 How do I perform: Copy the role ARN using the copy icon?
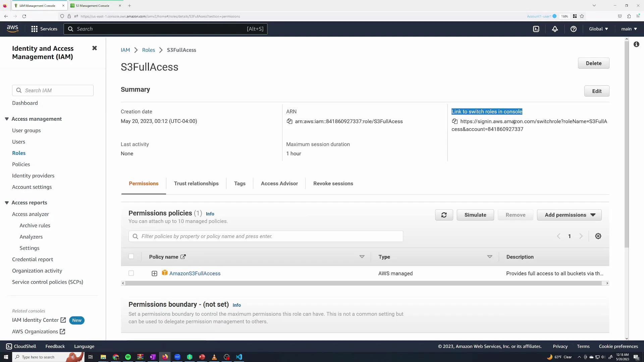click(x=289, y=121)
